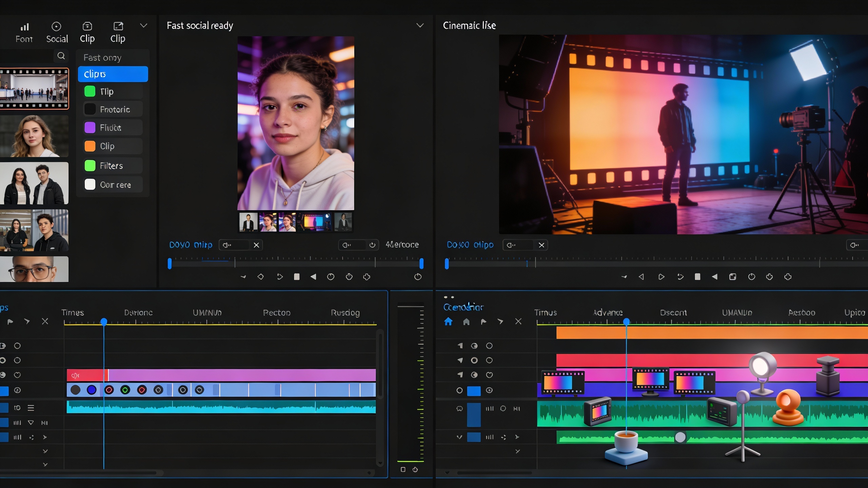
Task: Click the DOYO Mirp link label
Action: click(191, 245)
